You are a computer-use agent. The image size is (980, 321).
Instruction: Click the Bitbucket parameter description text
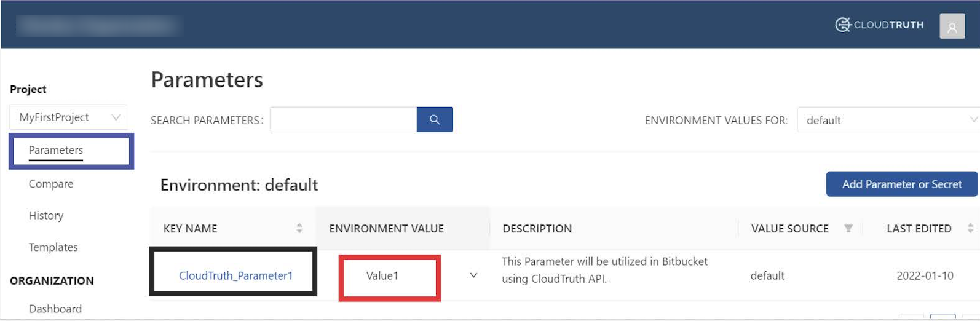[x=605, y=270]
